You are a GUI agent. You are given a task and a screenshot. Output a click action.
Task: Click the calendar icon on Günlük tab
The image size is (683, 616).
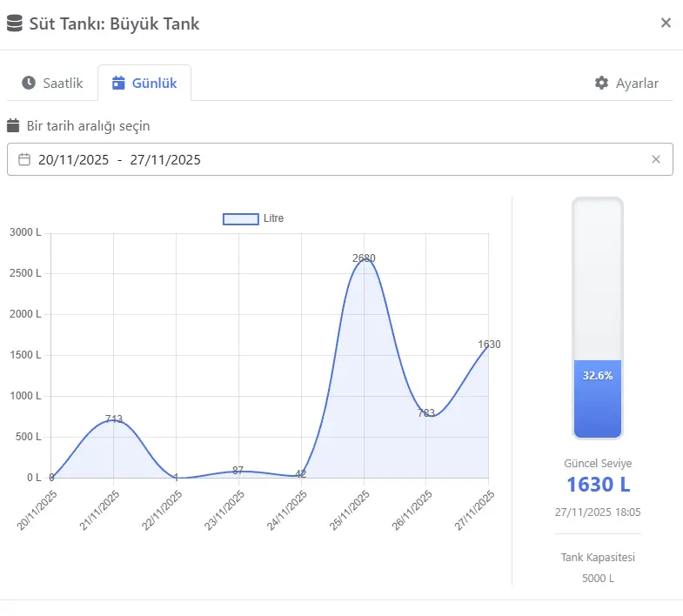[x=118, y=83]
